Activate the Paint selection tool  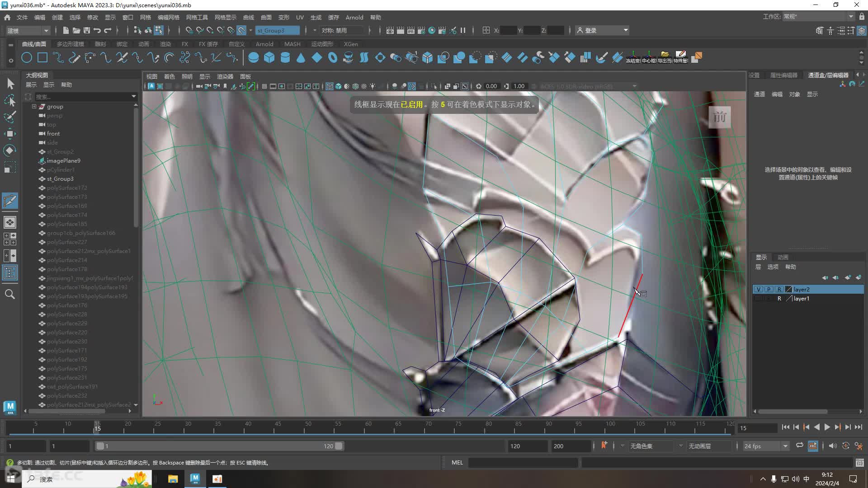(x=10, y=117)
